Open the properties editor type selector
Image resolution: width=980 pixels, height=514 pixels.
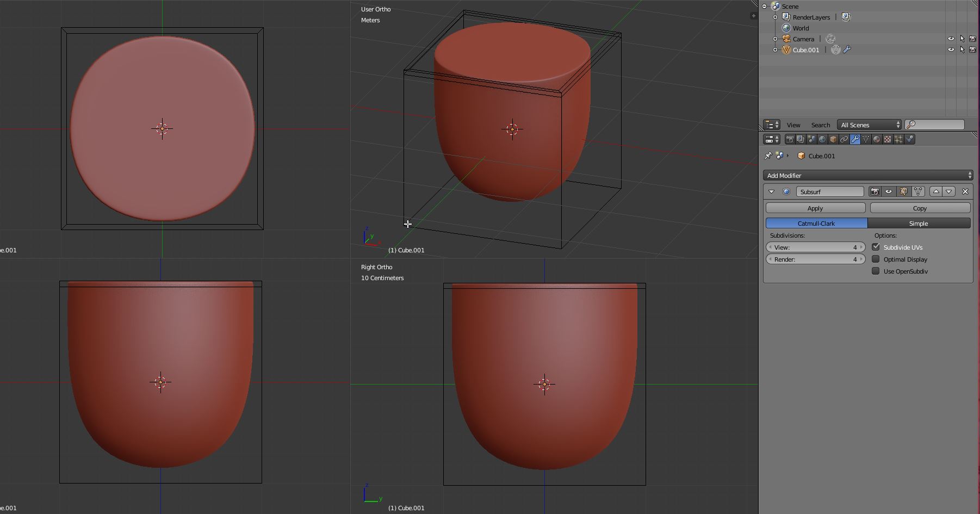pyautogui.click(x=772, y=140)
